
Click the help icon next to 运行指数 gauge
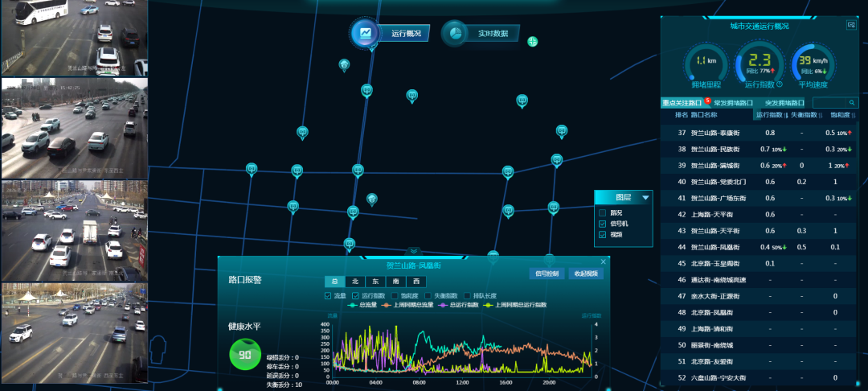(780, 84)
